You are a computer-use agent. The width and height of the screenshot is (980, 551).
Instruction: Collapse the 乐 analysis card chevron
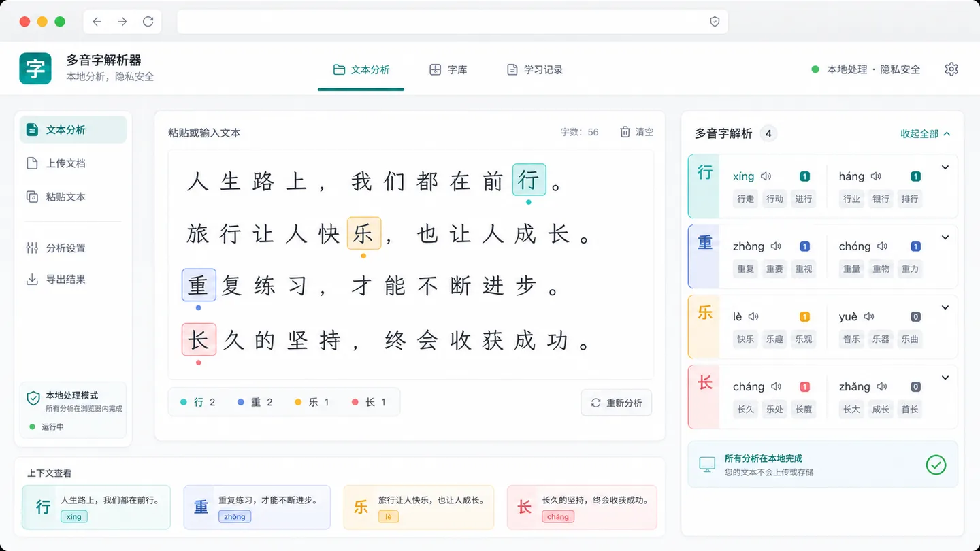(945, 307)
